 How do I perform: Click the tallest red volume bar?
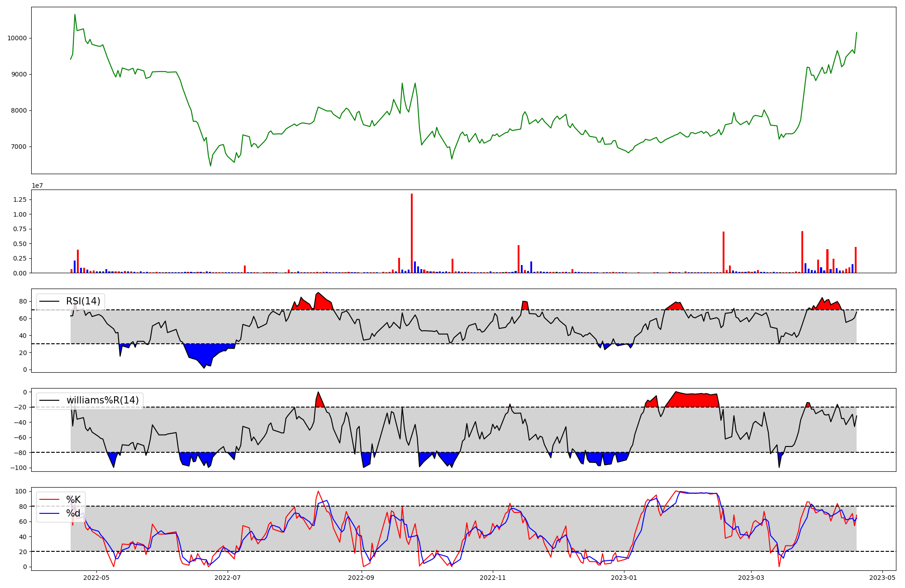[x=412, y=233]
